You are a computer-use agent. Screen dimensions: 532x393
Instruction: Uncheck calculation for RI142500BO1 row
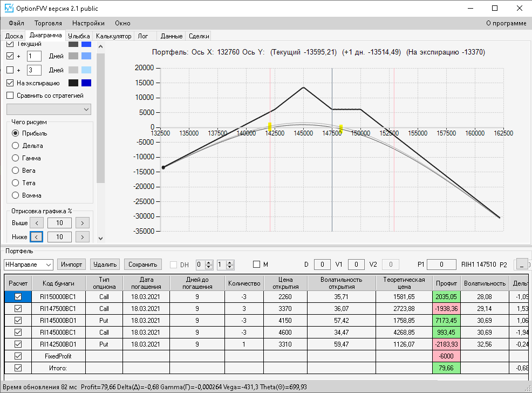click(x=18, y=344)
